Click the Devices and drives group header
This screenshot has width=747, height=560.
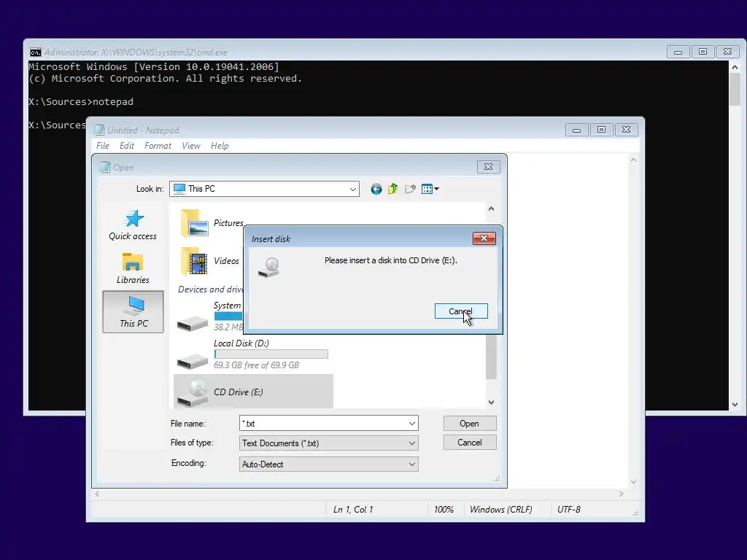click(x=211, y=289)
